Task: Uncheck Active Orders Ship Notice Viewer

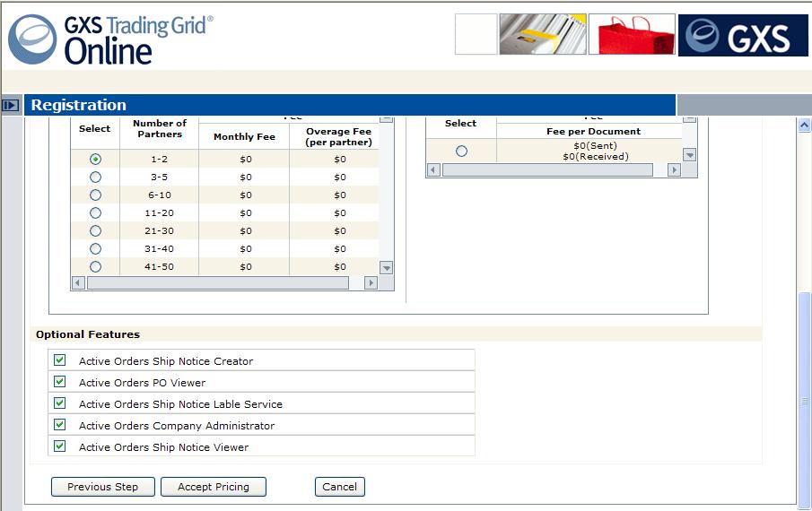Action: point(60,446)
